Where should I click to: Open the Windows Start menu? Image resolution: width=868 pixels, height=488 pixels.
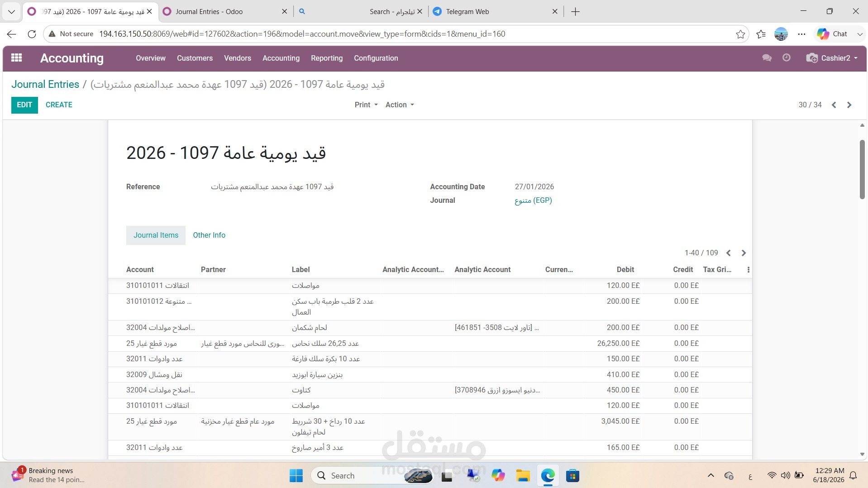296,476
